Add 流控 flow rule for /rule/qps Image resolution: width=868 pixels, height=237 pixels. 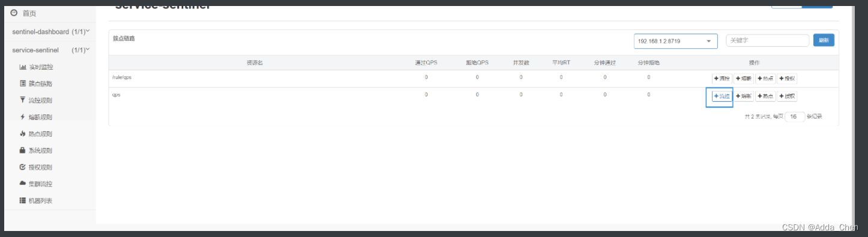722,79
